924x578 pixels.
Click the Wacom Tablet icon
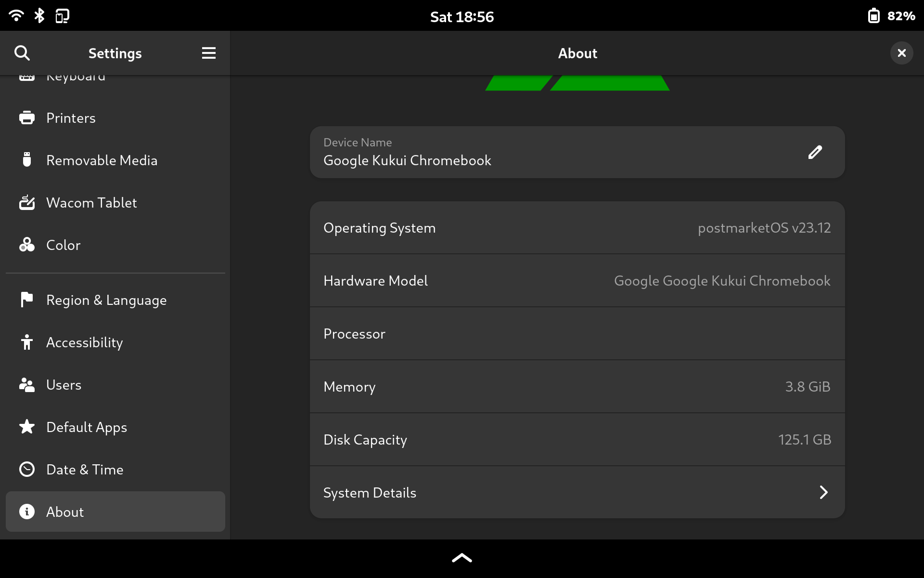coord(27,203)
